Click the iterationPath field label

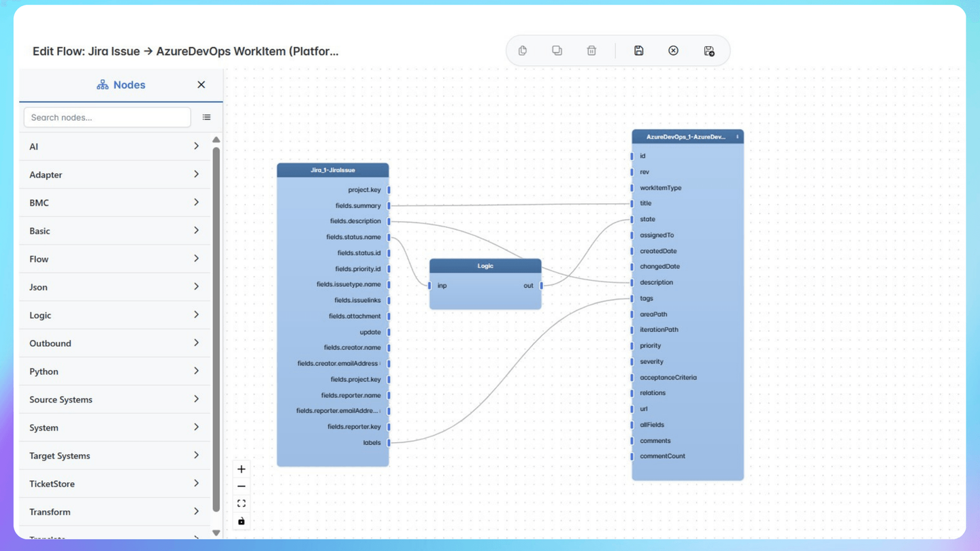[x=659, y=330]
